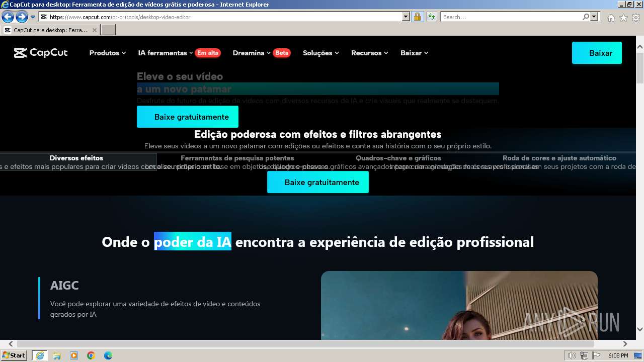The height and width of the screenshot is (362, 644).
Task: Close the CapCut browser tab
Action: [x=94, y=30]
